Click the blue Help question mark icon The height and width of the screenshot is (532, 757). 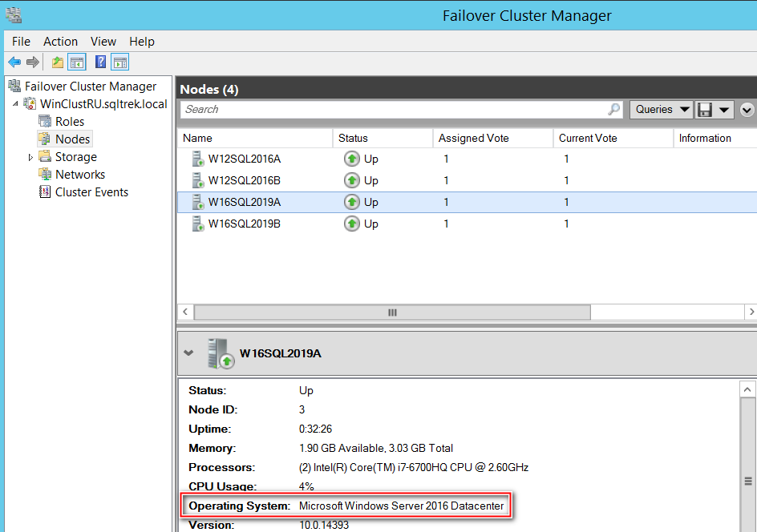click(101, 62)
